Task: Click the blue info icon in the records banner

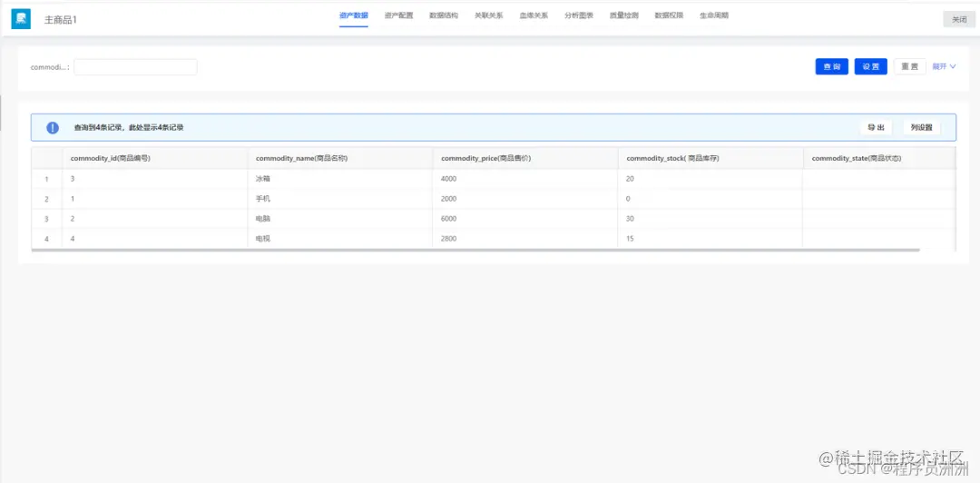Action: pos(53,128)
